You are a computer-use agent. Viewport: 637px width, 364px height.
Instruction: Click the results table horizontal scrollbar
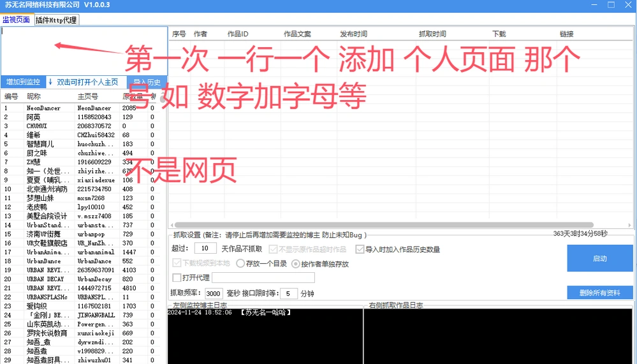coord(383,225)
